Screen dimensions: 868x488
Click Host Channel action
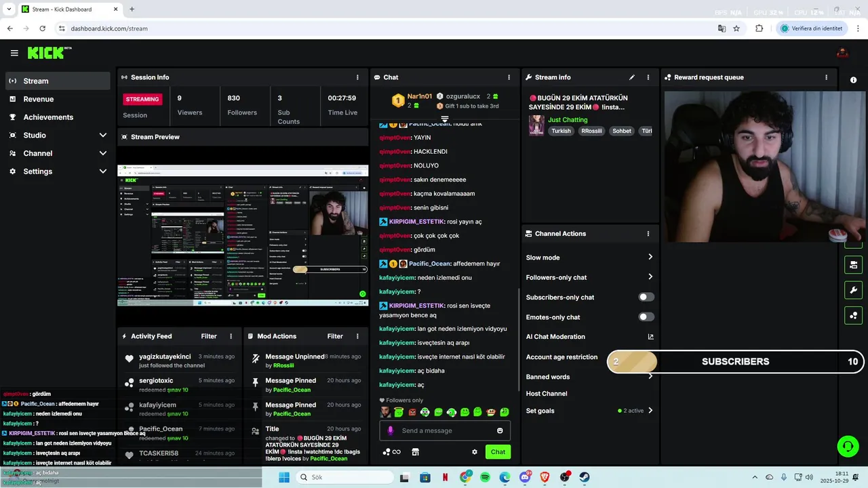[x=547, y=394]
